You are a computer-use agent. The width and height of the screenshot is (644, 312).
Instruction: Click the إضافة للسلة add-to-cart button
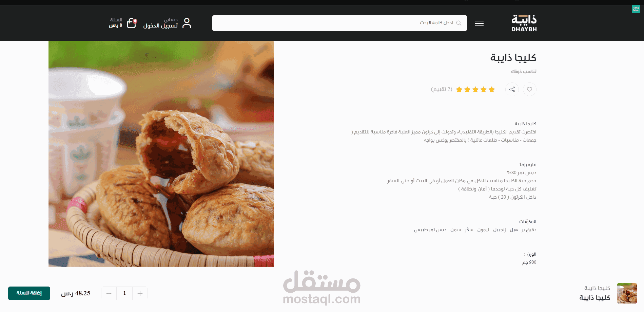(x=29, y=293)
